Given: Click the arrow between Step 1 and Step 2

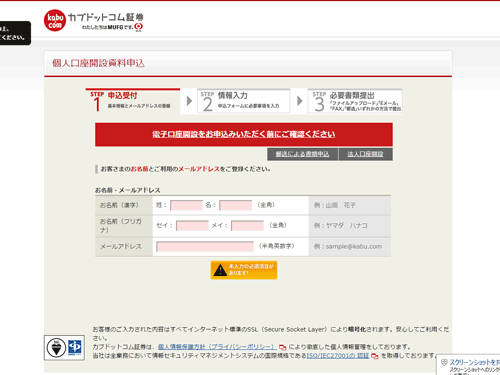Looking at the screenshot, I should pyautogui.click(x=189, y=101).
